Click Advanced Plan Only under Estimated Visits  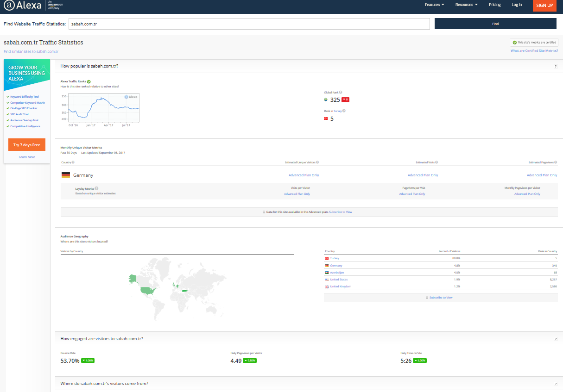pos(423,175)
